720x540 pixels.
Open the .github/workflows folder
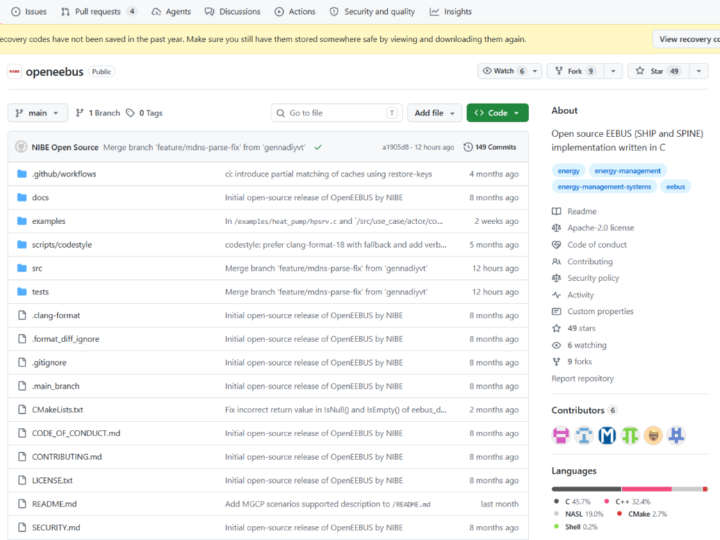(x=64, y=174)
